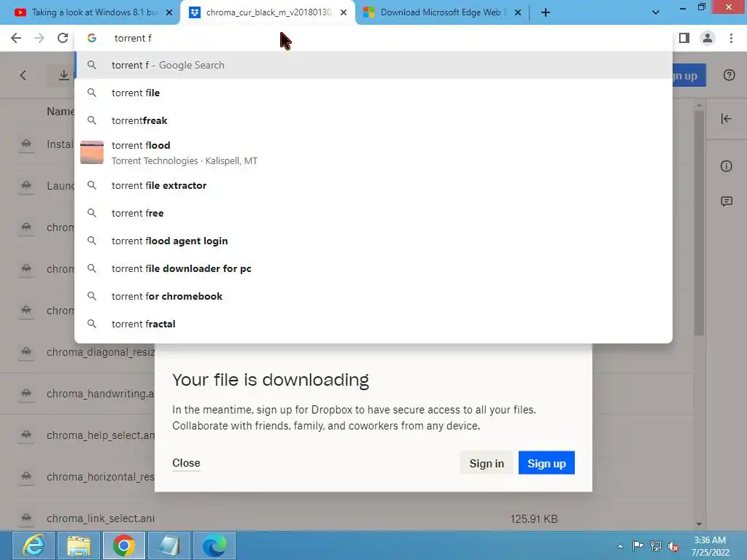Click the chroma_link_select.ani file name
This screenshot has height=560, width=747.
[101, 518]
